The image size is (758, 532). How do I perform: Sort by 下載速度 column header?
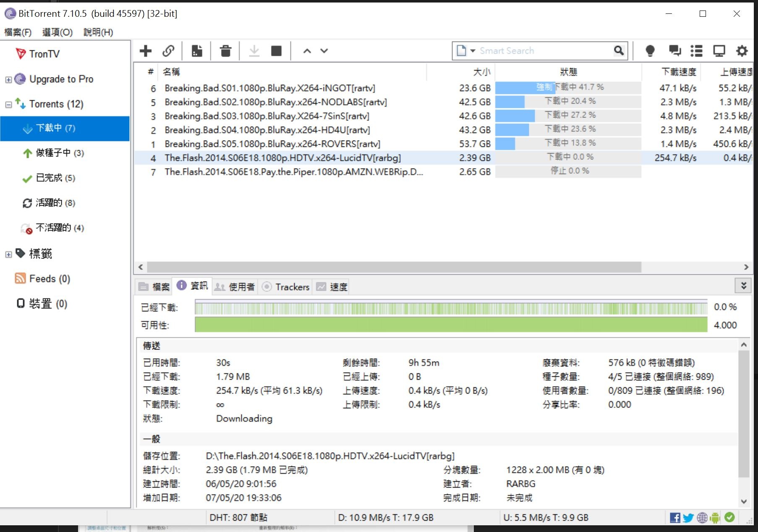pos(672,72)
